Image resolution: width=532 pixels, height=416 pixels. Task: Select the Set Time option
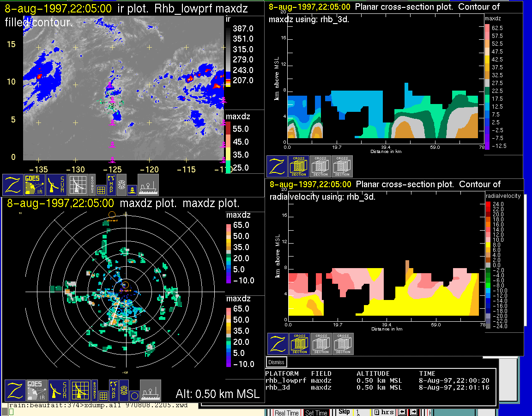tap(316, 413)
